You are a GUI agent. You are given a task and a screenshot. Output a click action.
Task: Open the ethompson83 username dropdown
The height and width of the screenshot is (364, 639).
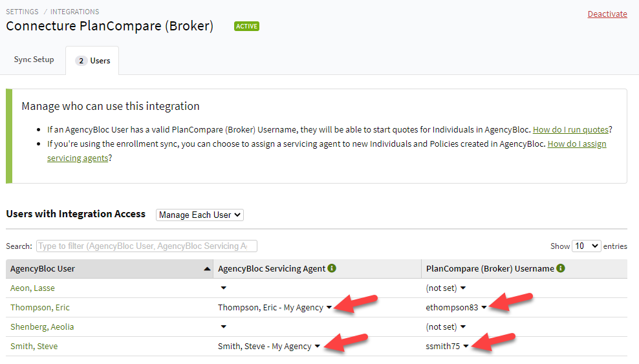(x=484, y=307)
